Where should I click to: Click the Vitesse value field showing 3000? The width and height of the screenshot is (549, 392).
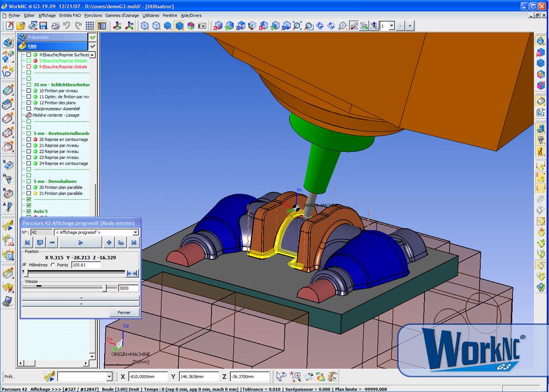129,288
